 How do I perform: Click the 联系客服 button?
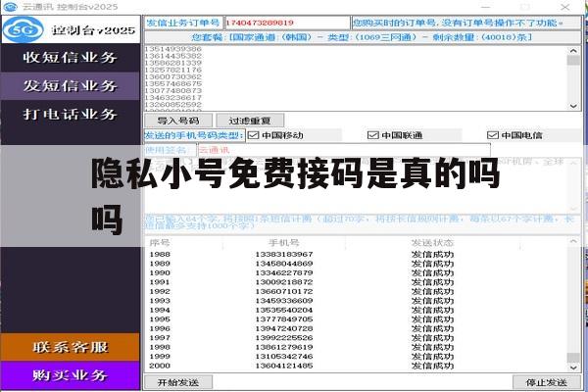(71, 347)
